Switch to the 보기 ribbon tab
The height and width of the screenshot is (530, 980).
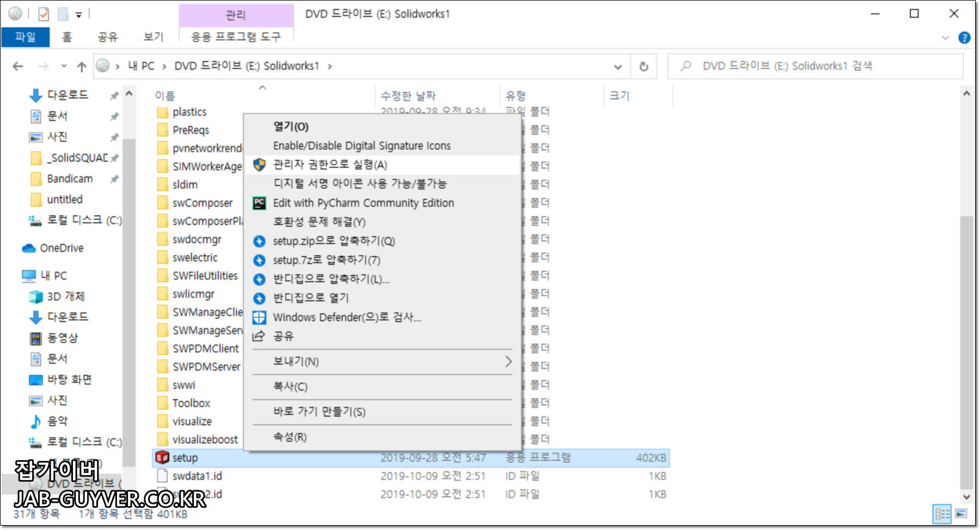[153, 37]
